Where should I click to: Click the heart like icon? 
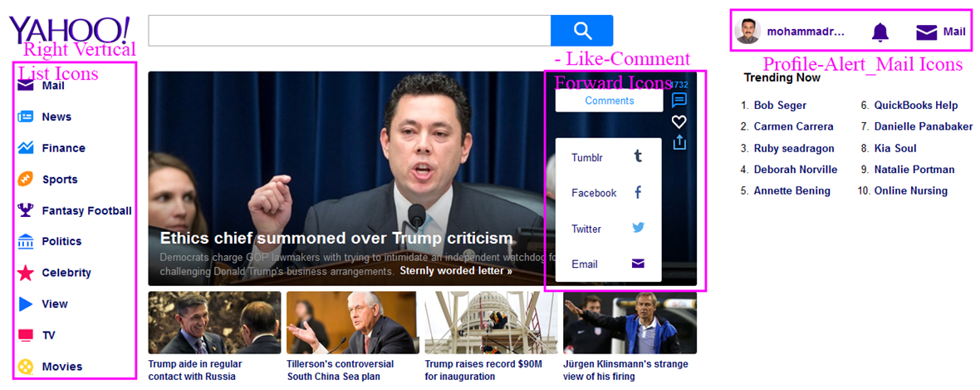[679, 121]
